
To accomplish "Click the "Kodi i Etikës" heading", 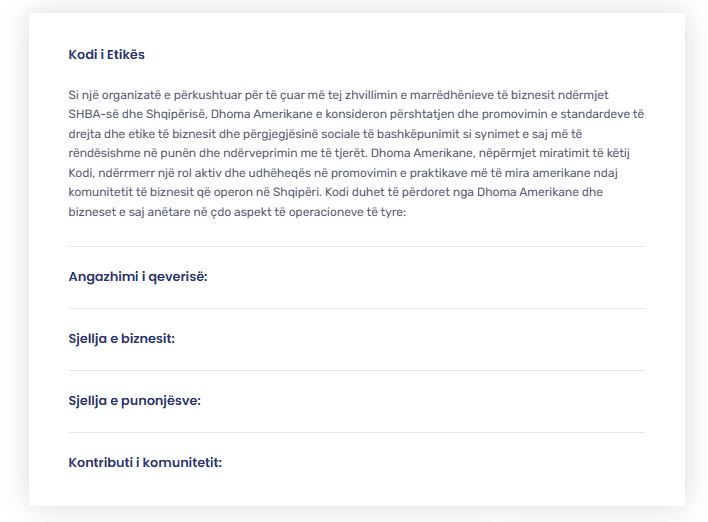I will (x=106, y=55).
